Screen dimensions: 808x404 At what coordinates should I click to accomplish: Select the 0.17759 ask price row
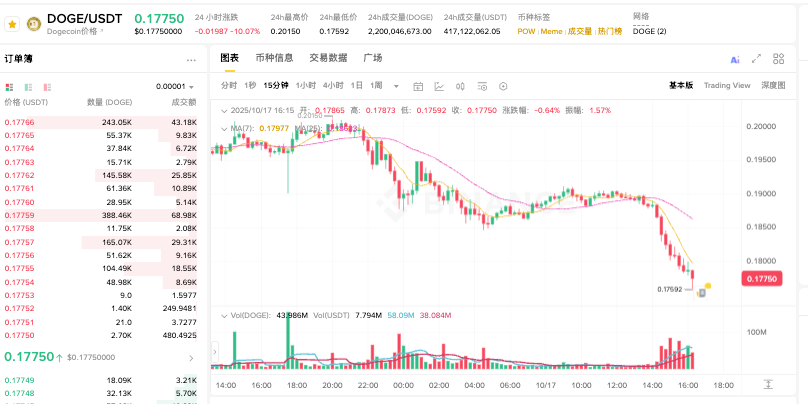tap(100, 215)
